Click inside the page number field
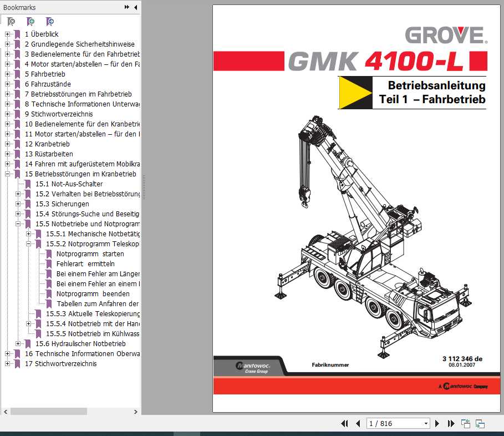 click(x=388, y=423)
